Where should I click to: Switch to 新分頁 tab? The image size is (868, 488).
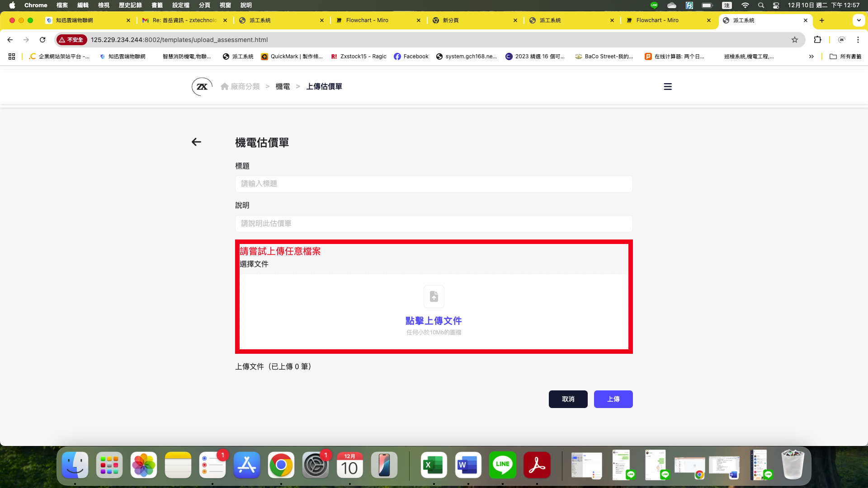pos(475,20)
